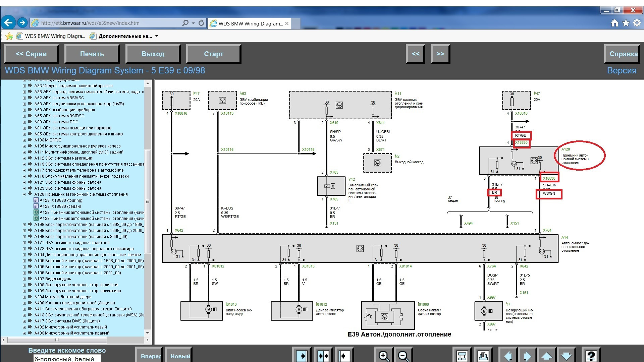Viewport: 644px width, 362px height.
Task: Open help with the question mark icon
Action: pos(591,356)
